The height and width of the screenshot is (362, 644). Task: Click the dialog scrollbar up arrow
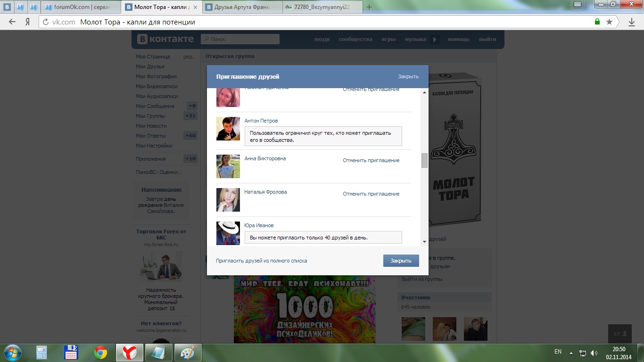[424, 92]
